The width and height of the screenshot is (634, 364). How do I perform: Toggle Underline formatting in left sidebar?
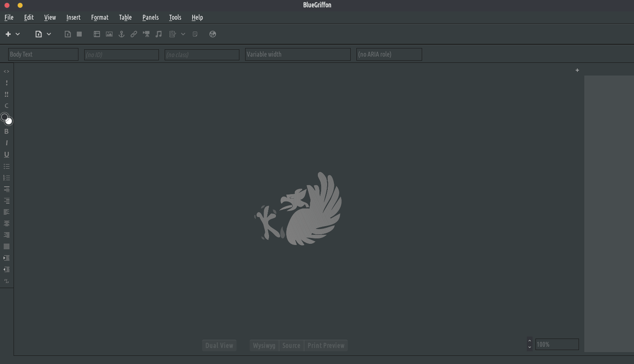click(x=7, y=155)
